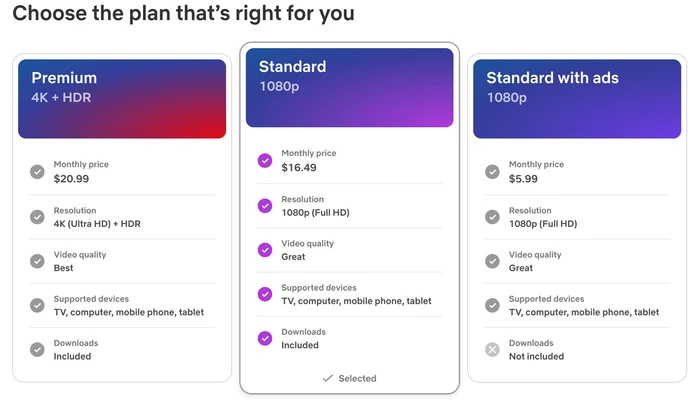
Task: Click the Standard monthly price purple checkmark
Action: pyautogui.click(x=265, y=160)
